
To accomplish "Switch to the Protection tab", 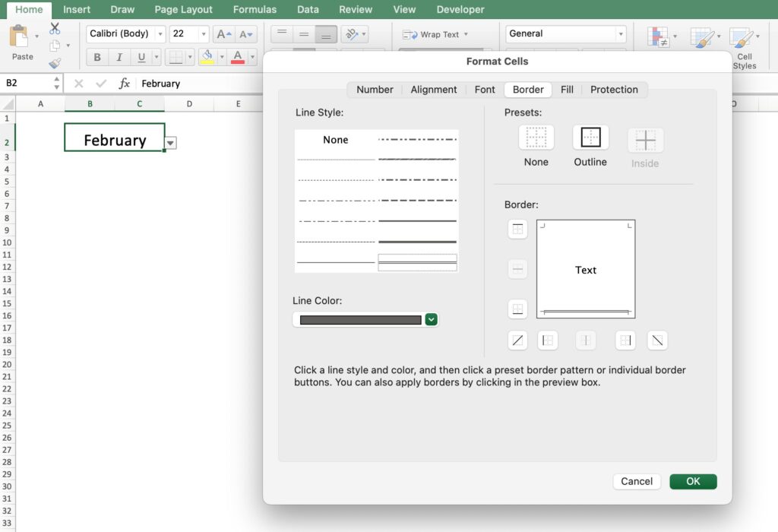I will [614, 90].
